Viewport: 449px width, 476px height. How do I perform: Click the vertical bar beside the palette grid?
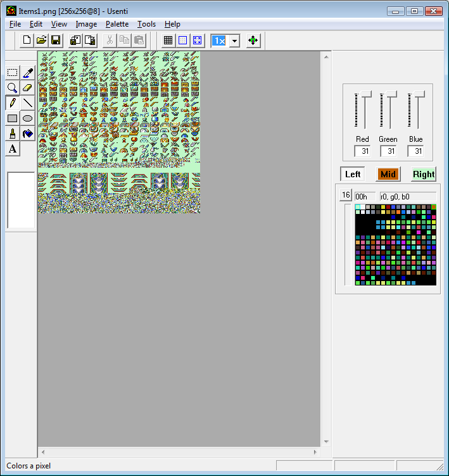[348, 245]
